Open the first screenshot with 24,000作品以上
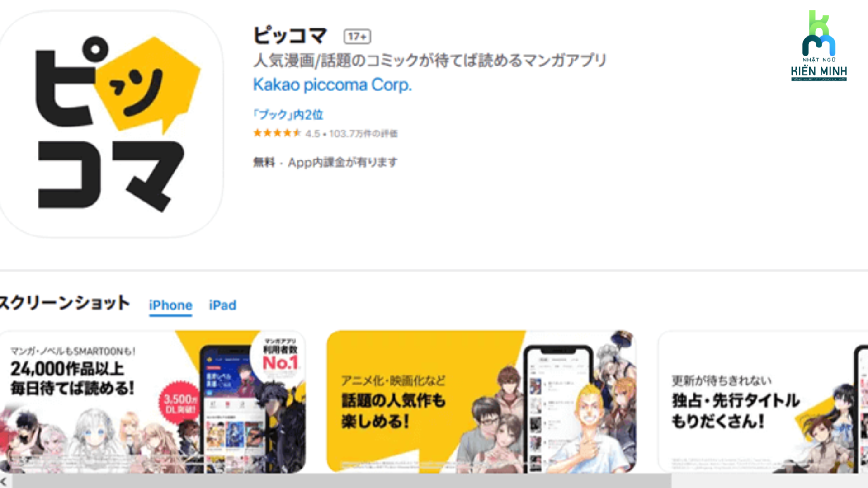The width and height of the screenshot is (868, 488). pyautogui.click(x=152, y=402)
